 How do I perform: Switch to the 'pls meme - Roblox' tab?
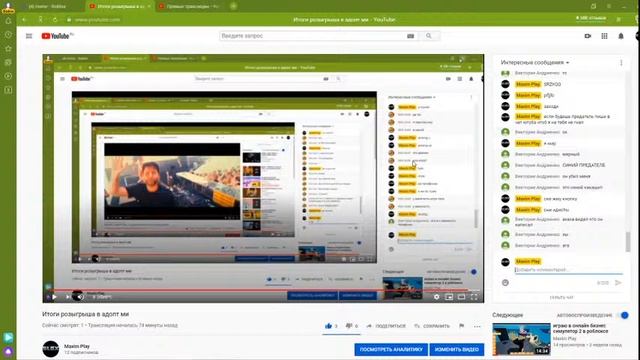47,6
